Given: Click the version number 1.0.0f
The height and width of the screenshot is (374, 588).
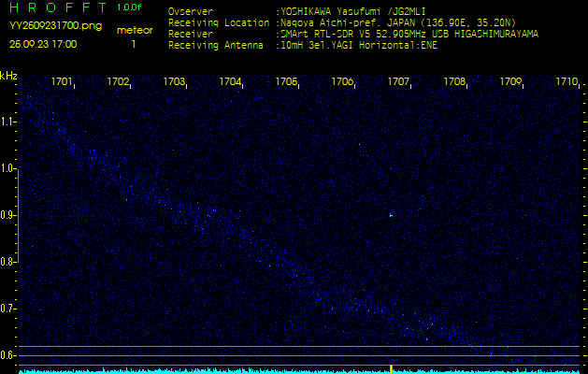Looking at the screenshot, I should (x=130, y=7).
